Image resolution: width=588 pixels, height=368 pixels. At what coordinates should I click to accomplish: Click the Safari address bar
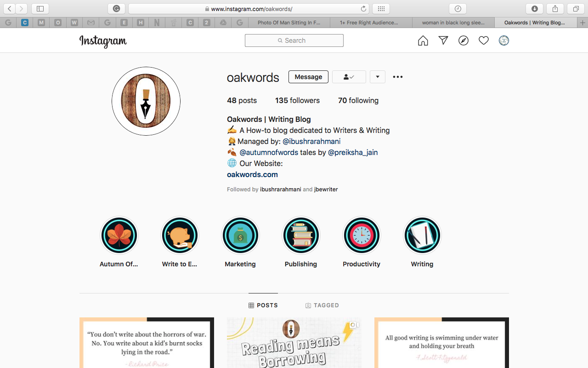coord(249,9)
